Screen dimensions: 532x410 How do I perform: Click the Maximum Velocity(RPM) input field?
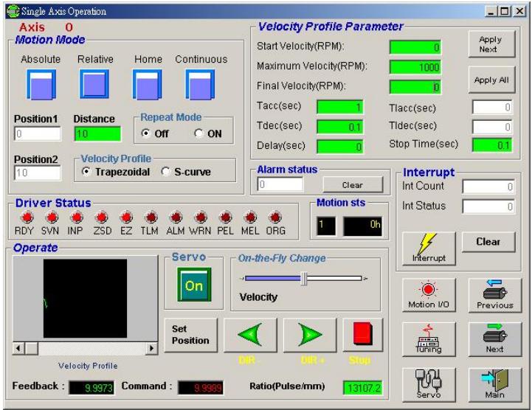click(415, 67)
